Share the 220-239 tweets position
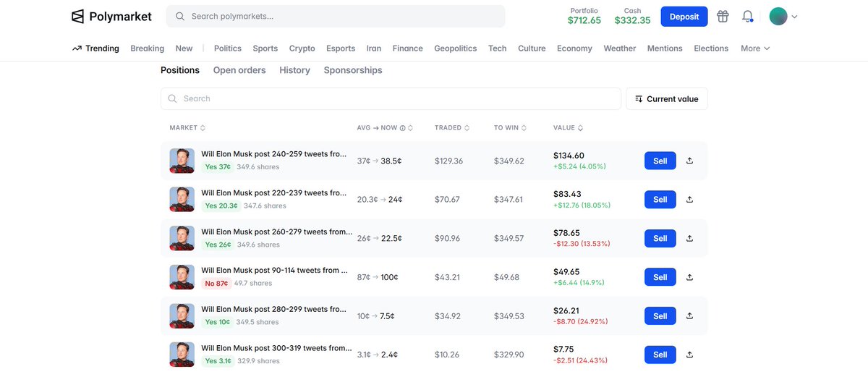The image size is (868, 390). tap(689, 200)
